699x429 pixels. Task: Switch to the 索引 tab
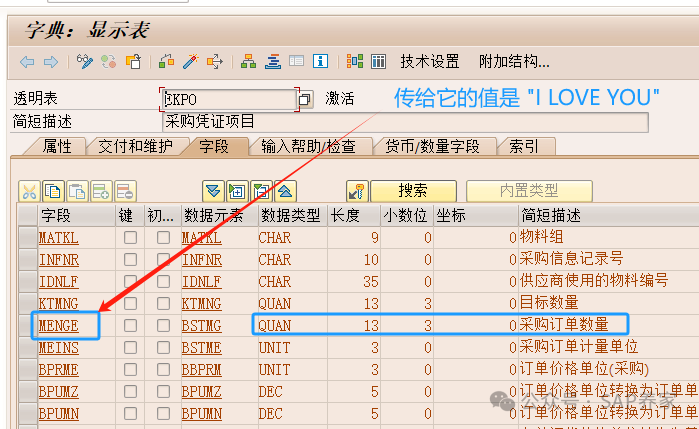[x=524, y=146]
